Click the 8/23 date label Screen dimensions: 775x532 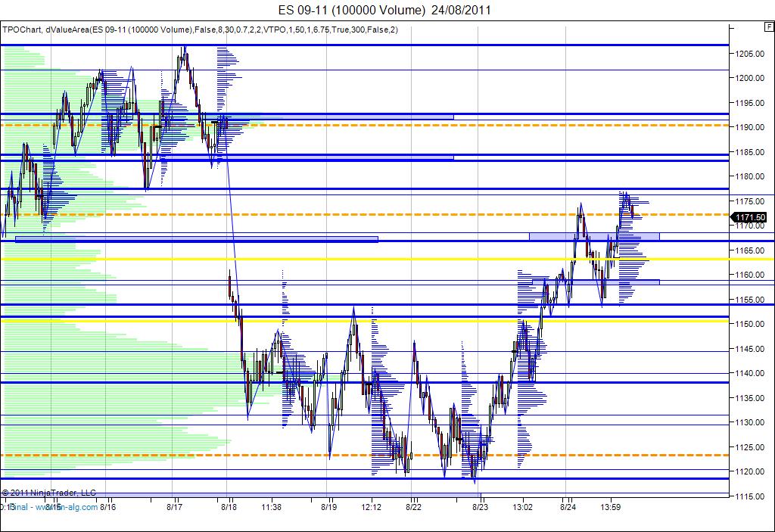(480, 507)
